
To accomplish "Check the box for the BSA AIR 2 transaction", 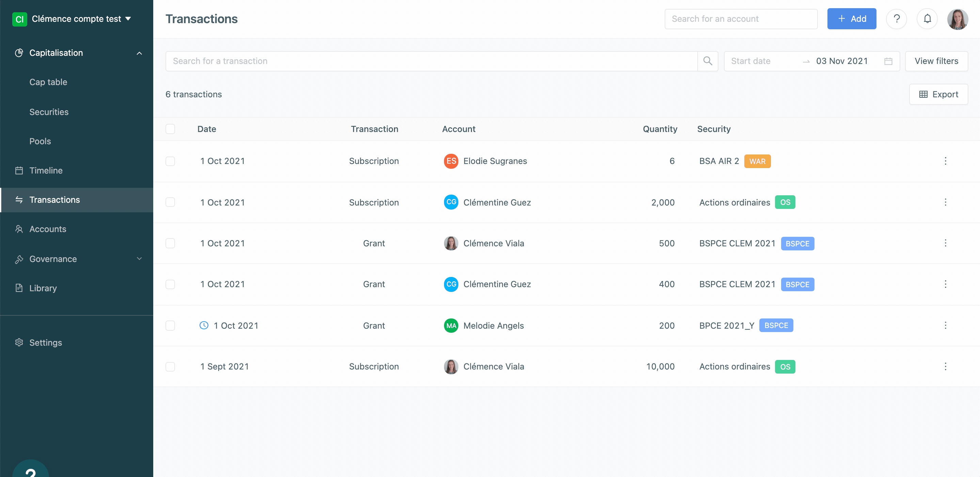I will 170,161.
